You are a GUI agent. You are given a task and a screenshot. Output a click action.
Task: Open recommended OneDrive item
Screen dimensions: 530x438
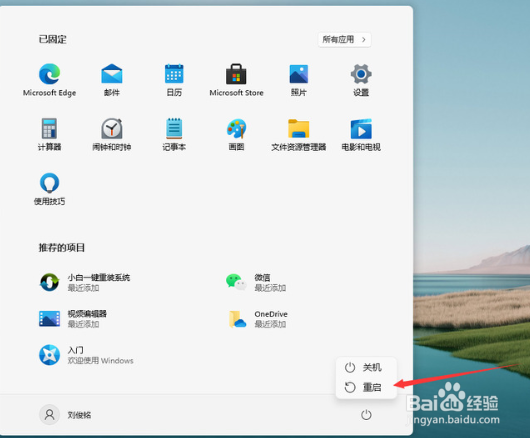pos(258,319)
